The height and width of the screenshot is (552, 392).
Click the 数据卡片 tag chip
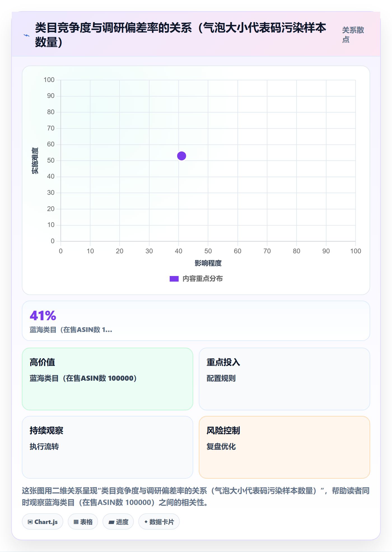159,522
